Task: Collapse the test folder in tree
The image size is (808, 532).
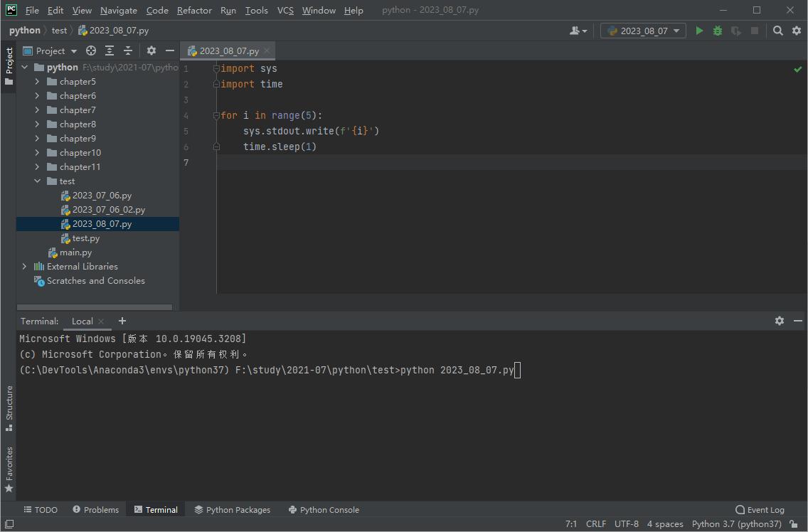Action: [x=38, y=181]
